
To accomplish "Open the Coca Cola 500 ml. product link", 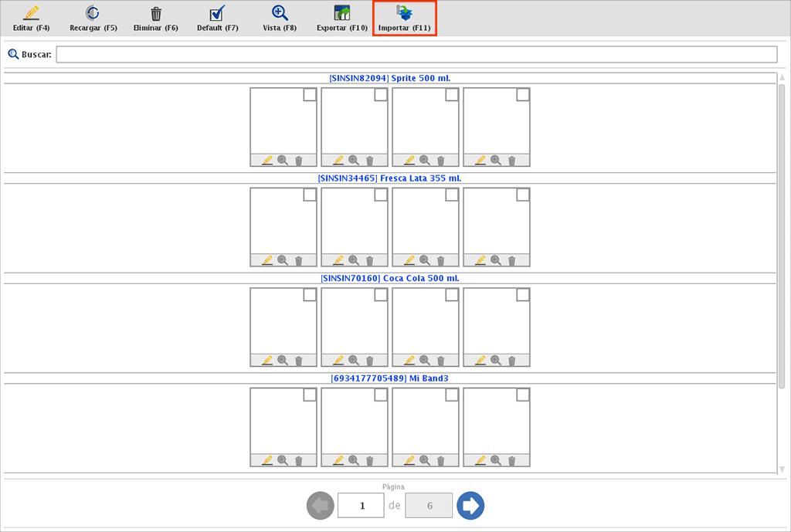I will pos(389,278).
